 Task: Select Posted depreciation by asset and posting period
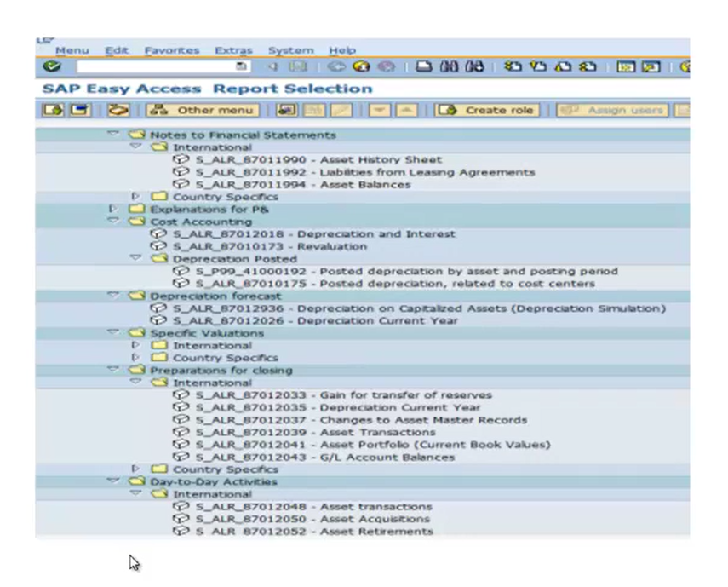[x=406, y=271]
